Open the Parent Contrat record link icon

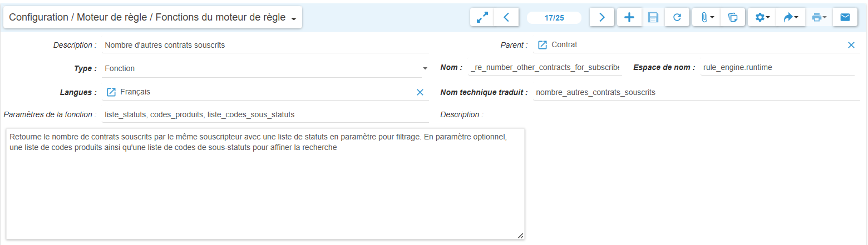pyautogui.click(x=542, y=45)
